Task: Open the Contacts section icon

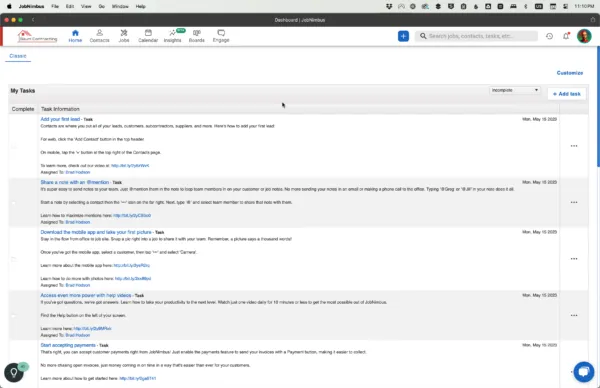Action: 99,36
